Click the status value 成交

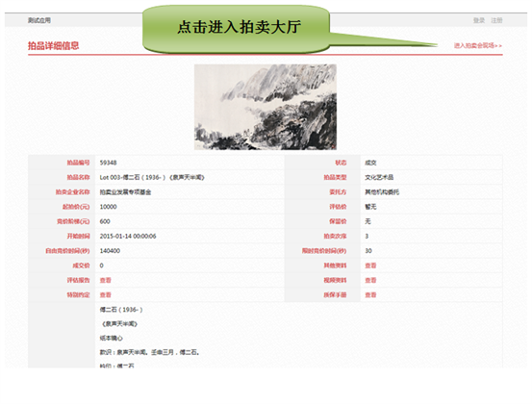(370, 163)
